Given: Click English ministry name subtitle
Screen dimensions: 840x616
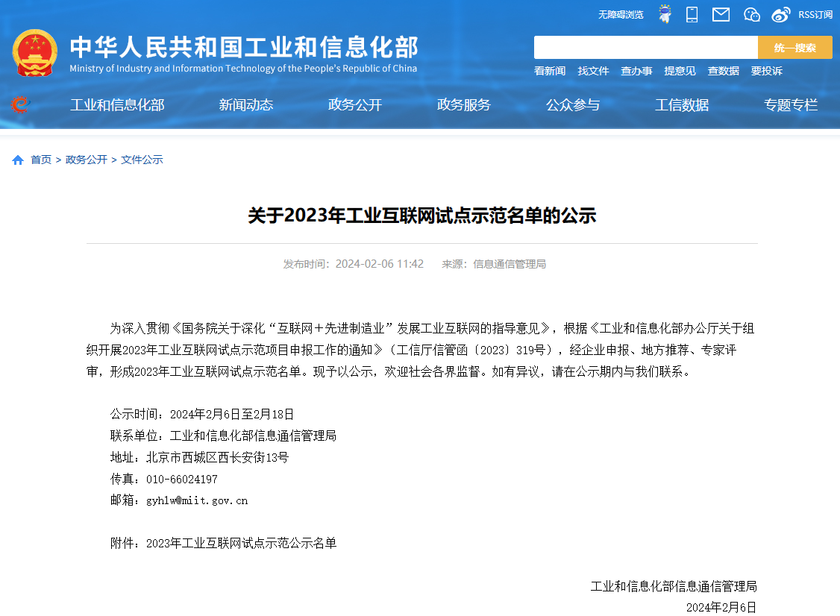Looking at the screenshot, I should click(x=243, y=69).
